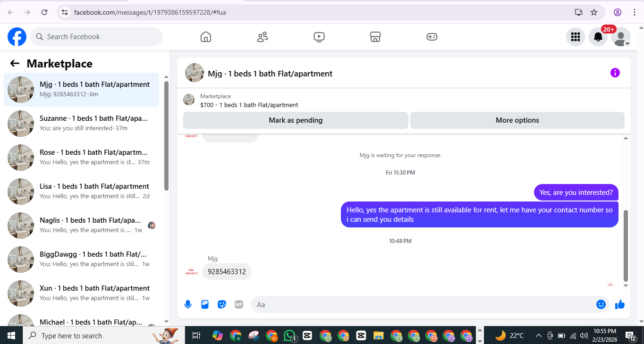Open the Naglis conversation
This screenshot has width=644, height=344.
pyautogui.click(x=81, y=226)
